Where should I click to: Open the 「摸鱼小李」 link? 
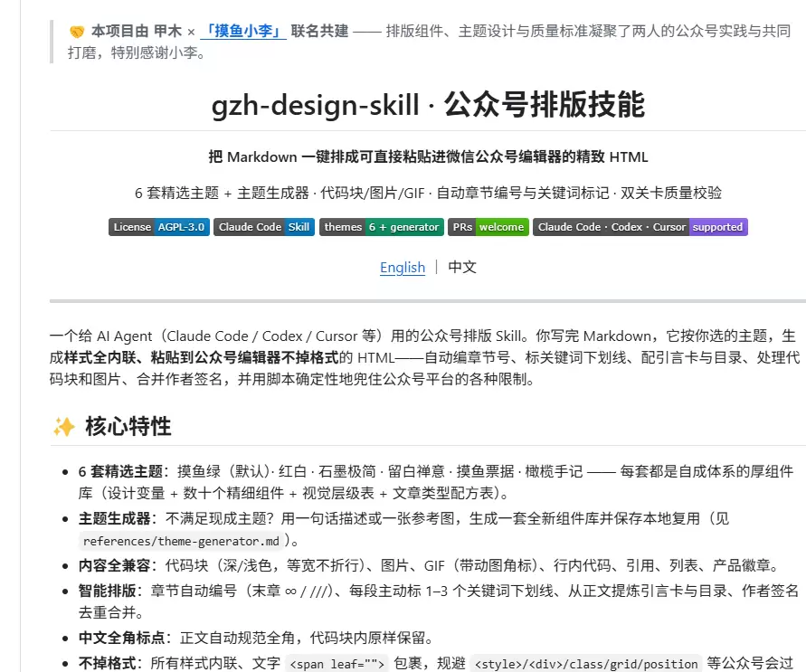(243, 31)
